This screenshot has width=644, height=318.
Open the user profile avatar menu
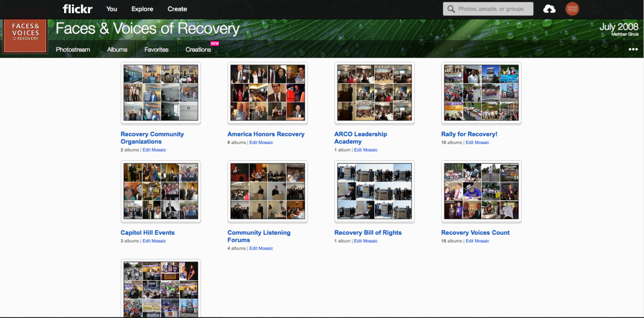(x=572, y=9)
